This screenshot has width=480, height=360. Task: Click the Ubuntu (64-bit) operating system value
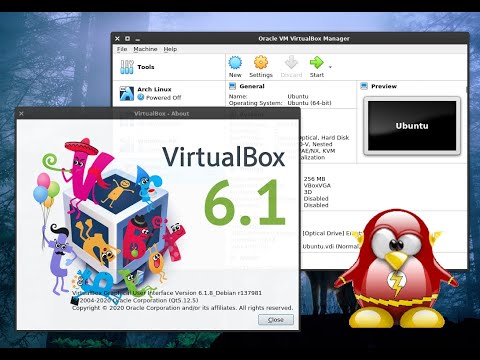[309, 103]
